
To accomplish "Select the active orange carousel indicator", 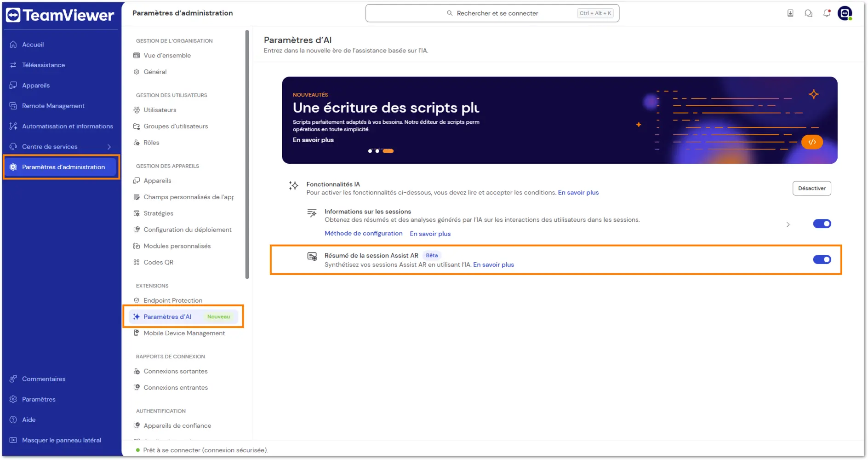I will pyautogui.click(x=388, y=151).
